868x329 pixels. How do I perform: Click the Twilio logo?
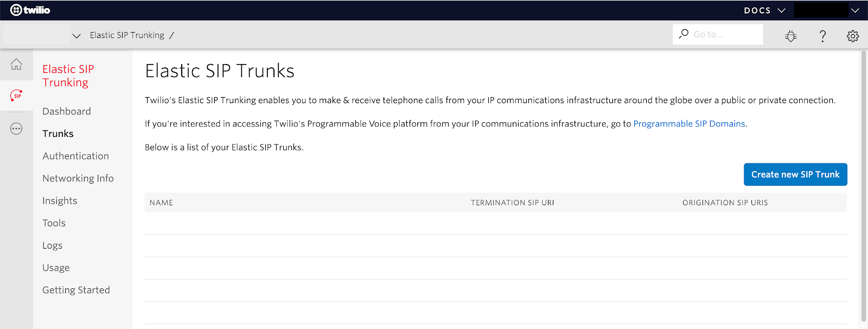[30, 10]
